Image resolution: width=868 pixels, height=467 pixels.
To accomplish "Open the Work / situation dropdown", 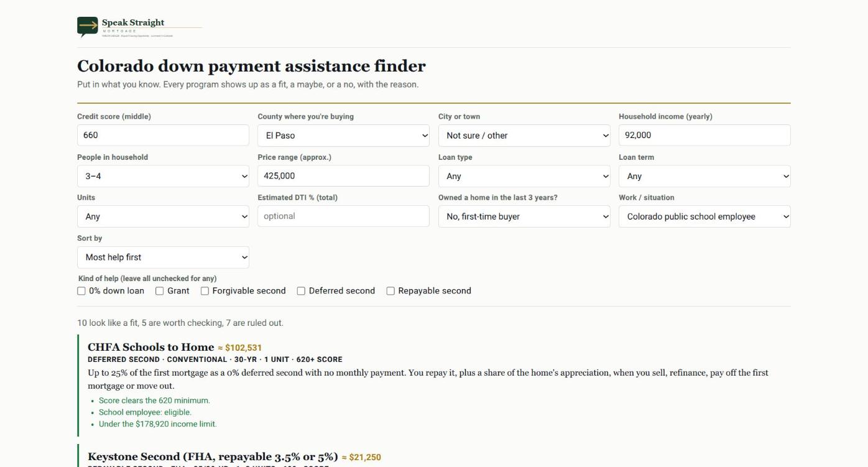I will [704, 216].
